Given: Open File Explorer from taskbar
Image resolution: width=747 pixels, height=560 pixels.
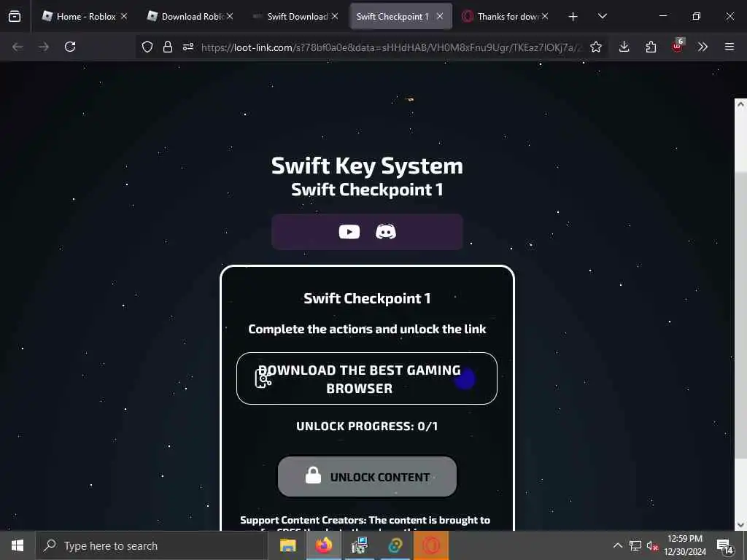Looking at the screenshot, I should pos(287,545).
